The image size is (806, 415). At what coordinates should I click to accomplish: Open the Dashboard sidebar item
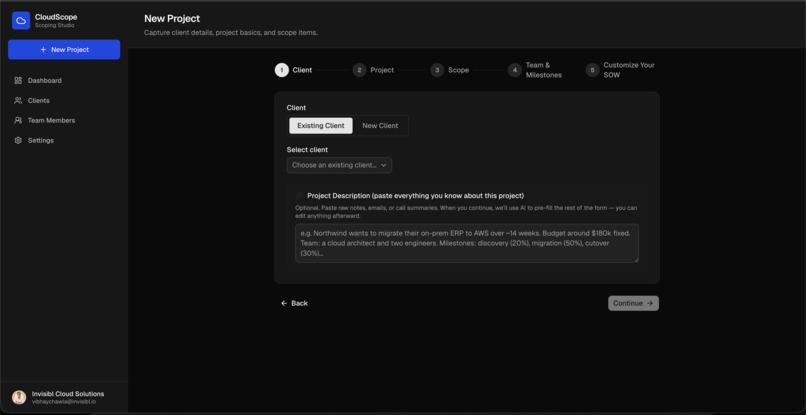(x=64, y=80)
